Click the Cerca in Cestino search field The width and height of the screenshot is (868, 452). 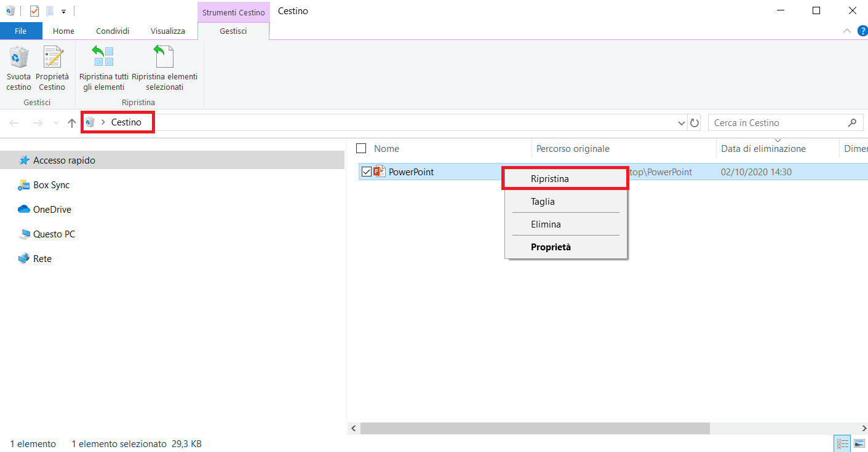point(778,123)
